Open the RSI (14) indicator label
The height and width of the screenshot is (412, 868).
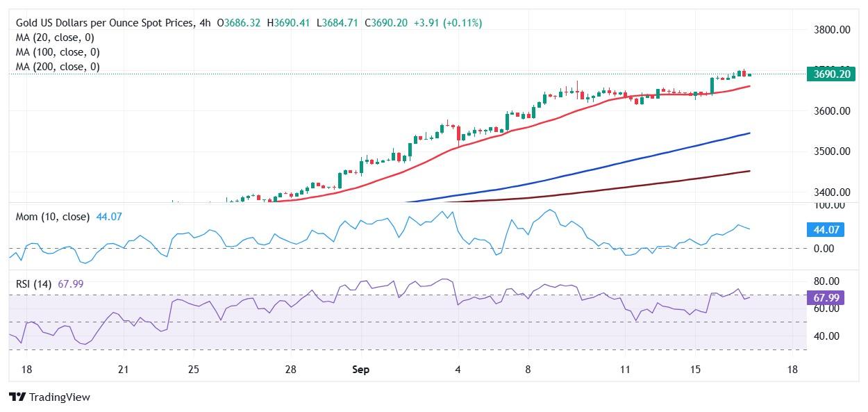(35, 283)
